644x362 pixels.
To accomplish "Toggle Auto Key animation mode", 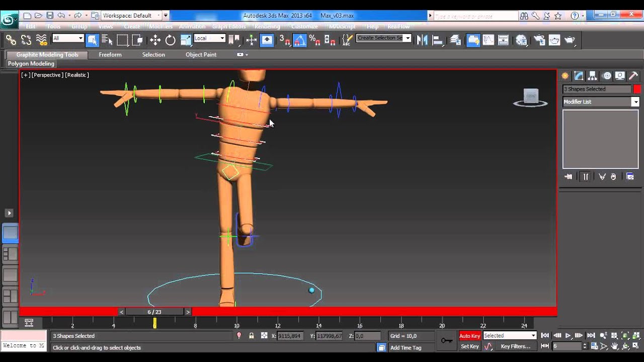I will pyautogui.click(x=469, y=336).
